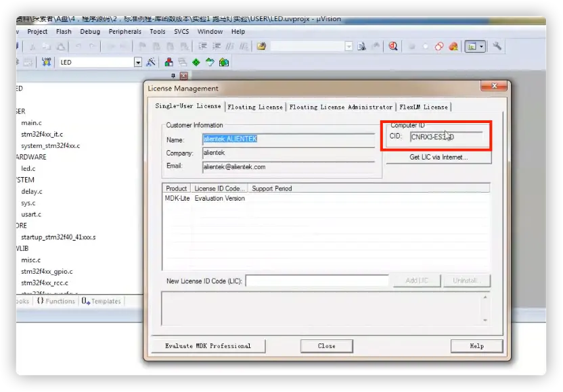The image size is (563, 392).
Task: Open the Window menu
Action: click(x=210, y=32)
